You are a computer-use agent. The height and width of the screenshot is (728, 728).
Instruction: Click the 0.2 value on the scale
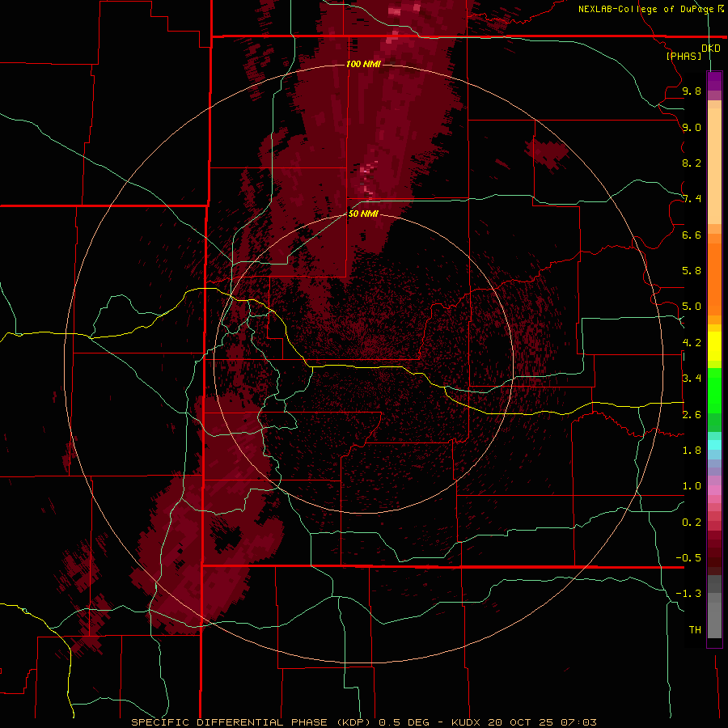692,523
